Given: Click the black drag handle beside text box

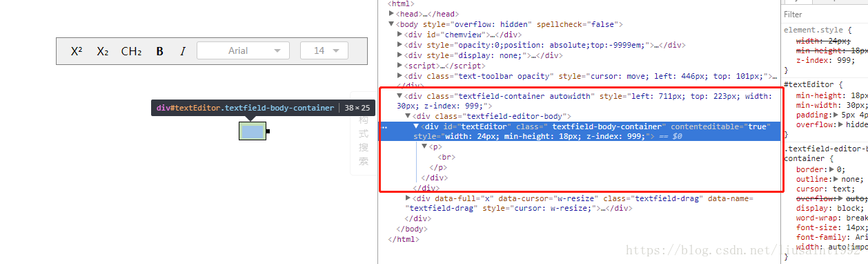Looking at the screenshot, I should [268, 131].
